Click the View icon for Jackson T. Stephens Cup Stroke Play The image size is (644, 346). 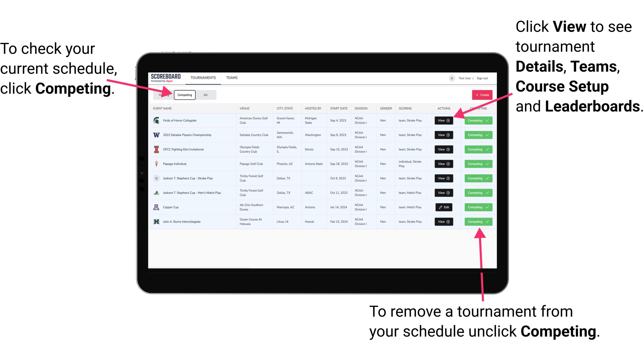click(x=443, y=178)
